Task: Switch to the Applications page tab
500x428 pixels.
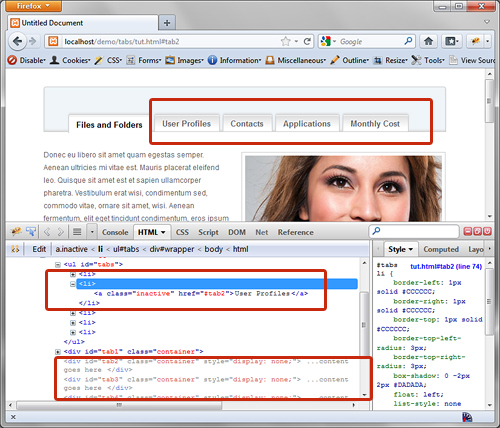Action: coord(307,124)
